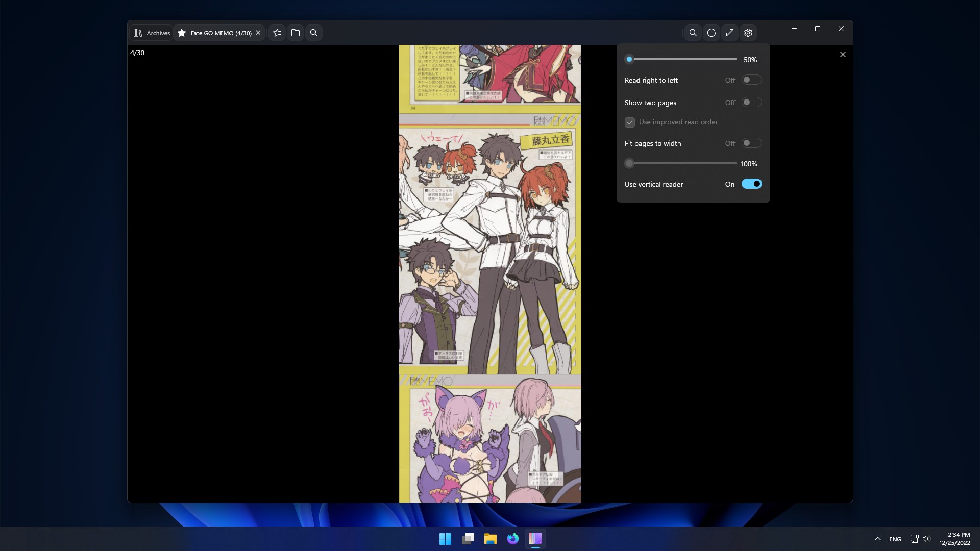Adjust the 50% zoom slider
Image resolution: width=980 pixels, height=551 pixels.
629,60
